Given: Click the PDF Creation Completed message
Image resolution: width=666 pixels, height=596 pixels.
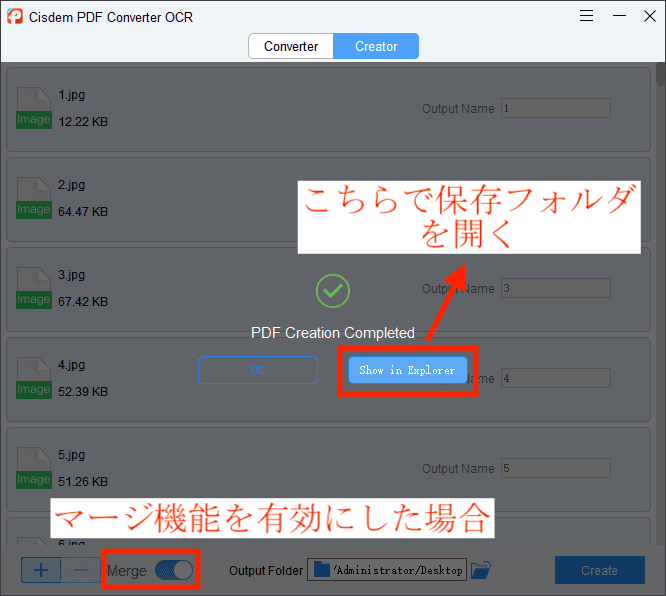Looking at the screenshot, I should tap(333, 333).
